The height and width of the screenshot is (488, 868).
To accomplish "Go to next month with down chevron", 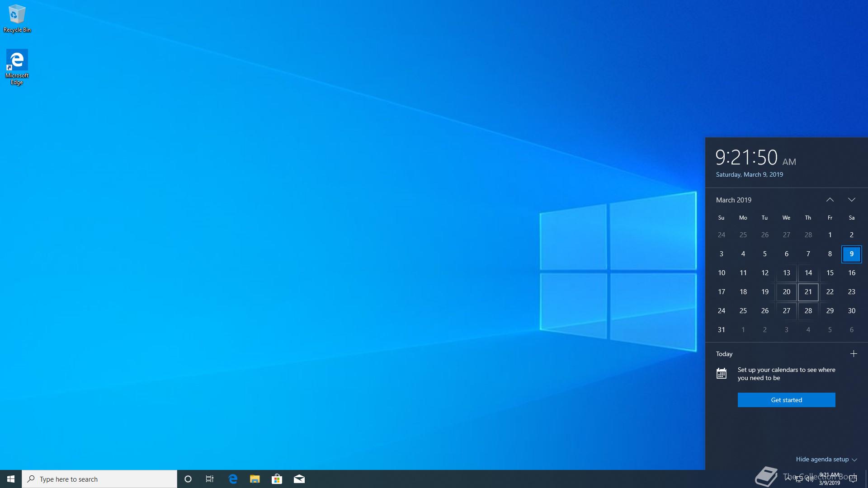I will tap(852, 200).
